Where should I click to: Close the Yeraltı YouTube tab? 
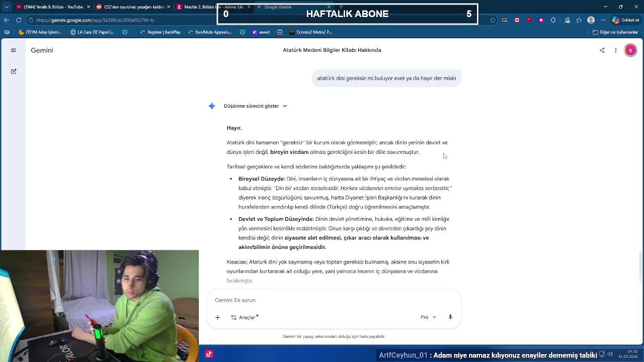[89, 7]
